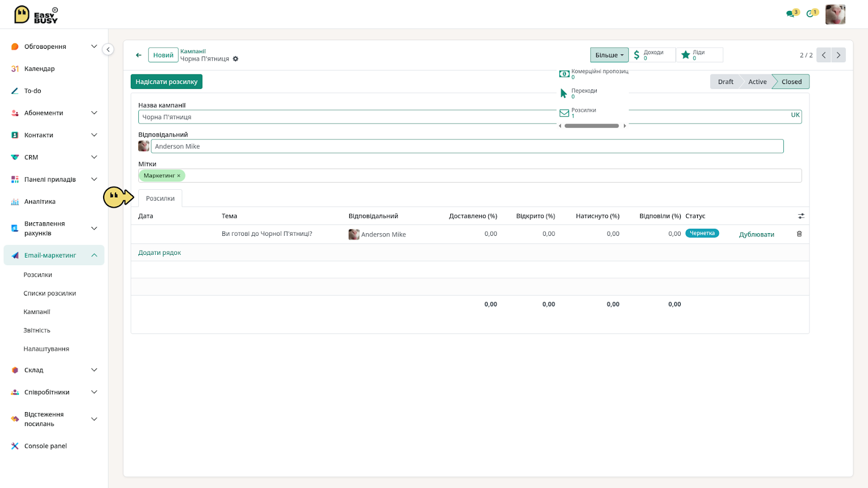Click the UK language translate badge
The width and height of the screenshot is (868, 488).
click(795, 115)
